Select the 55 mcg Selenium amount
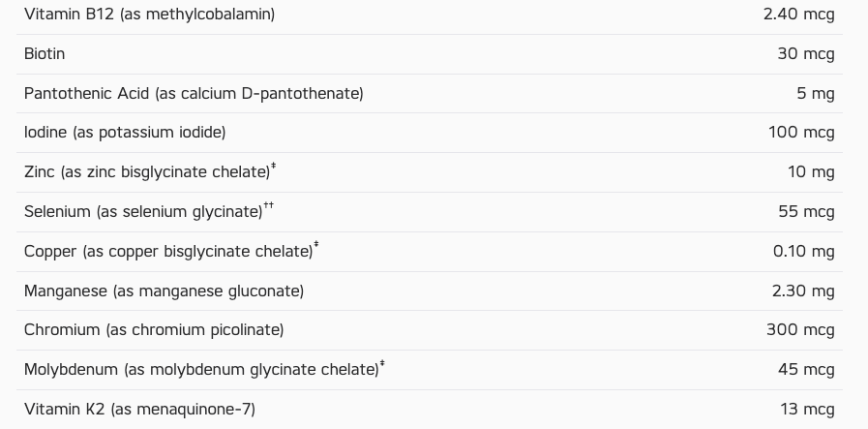The height and width of the screenshot is (429, 868). coord(806,212)
